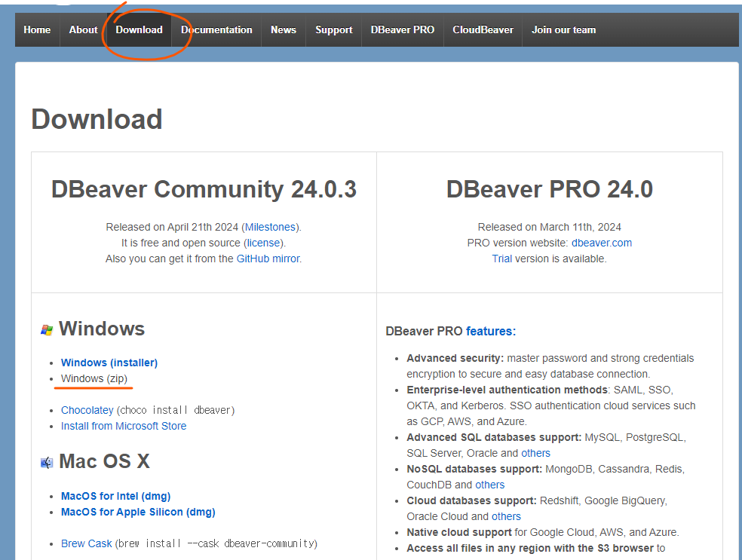The image size is (742, 560).
Task: Click others link after Oracle Cloud
Action: (506, 516)
